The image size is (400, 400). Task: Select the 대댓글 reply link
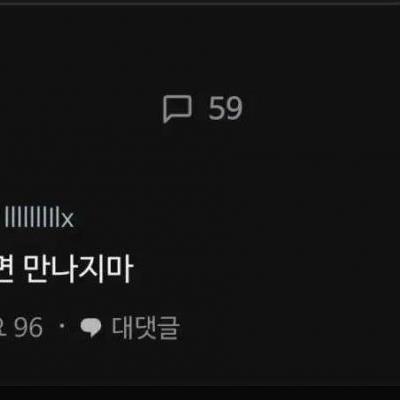146,327
